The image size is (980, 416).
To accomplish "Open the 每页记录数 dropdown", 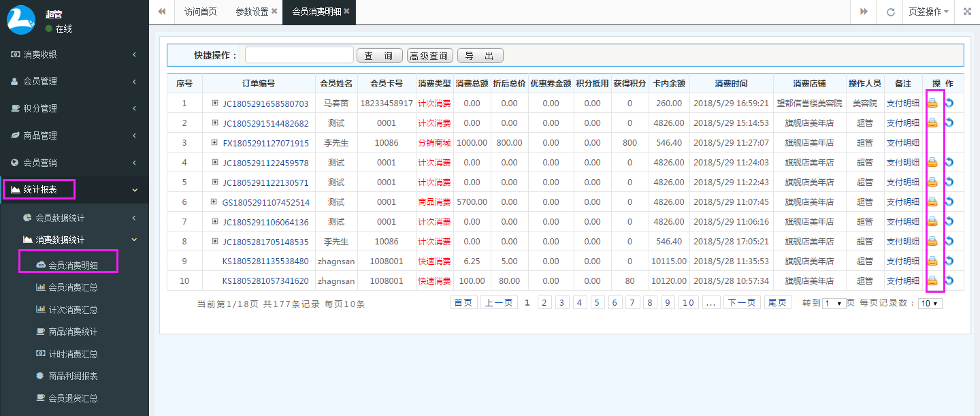I will (930, 304).
